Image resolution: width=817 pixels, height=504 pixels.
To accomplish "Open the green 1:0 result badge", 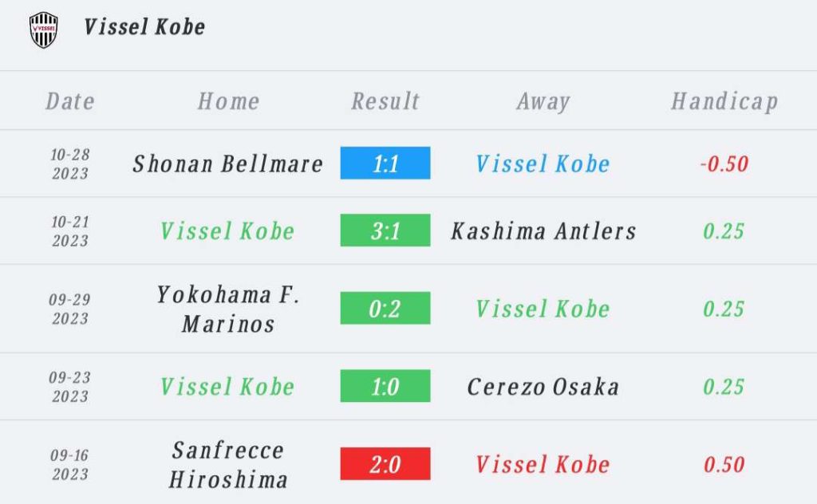I will tap(385, 386).
